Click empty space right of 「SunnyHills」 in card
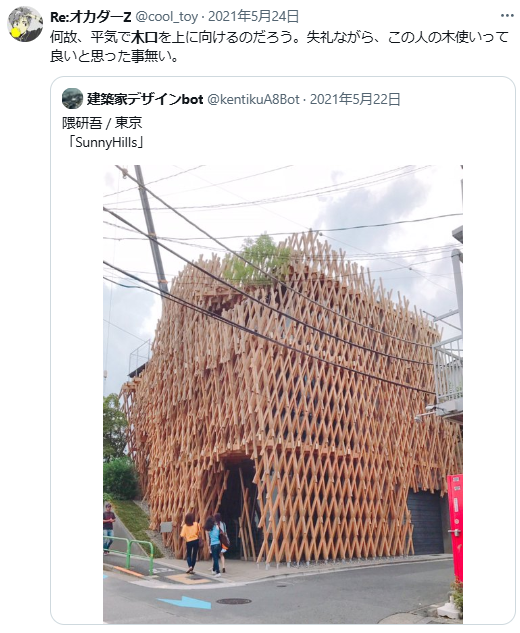The width and height of the screenshot is (520, 633). (x=323, y=143)
